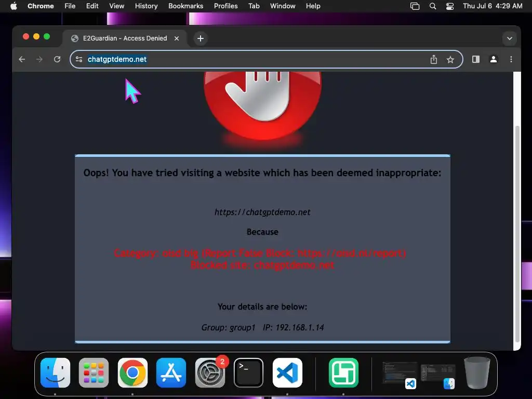The image size is (532, 399).
Task: Open the Chrome profile menu
Action: click(494, 59)
